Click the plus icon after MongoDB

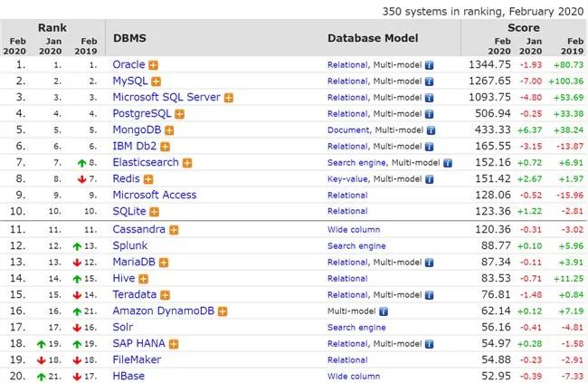169,130
